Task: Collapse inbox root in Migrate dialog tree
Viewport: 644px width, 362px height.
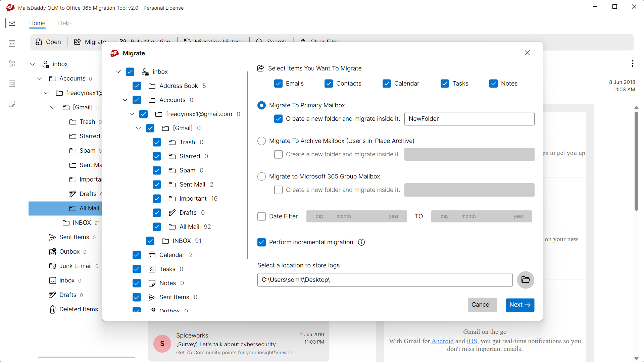Action: (x=118, y=72)
